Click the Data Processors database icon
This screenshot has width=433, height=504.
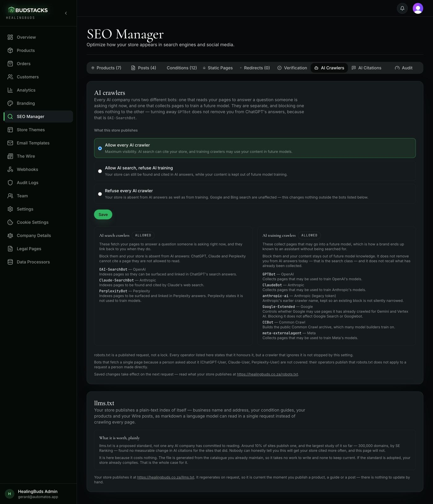[x=10, y=262]
